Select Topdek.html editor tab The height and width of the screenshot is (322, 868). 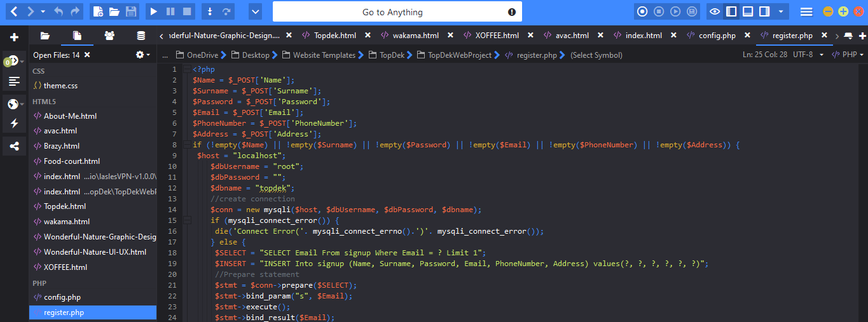pyautogui.click(x=334, y=36)
